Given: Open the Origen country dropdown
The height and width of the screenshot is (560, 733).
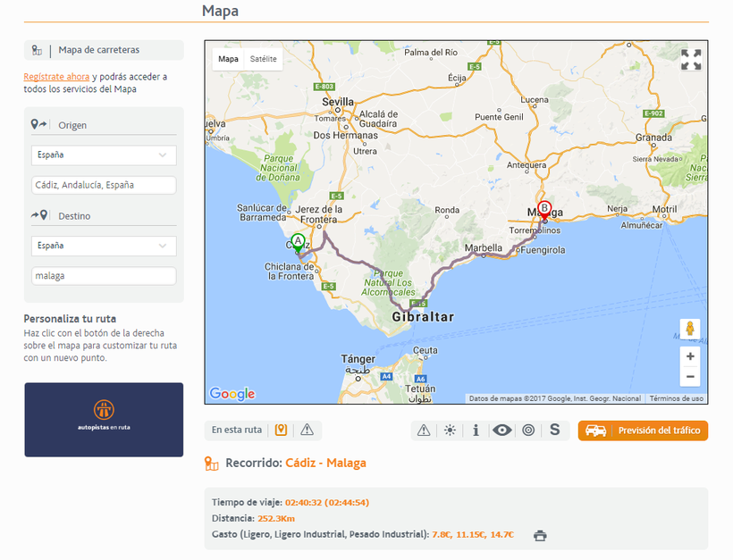Looking at the screenshot, I should (x=104, y=155).
